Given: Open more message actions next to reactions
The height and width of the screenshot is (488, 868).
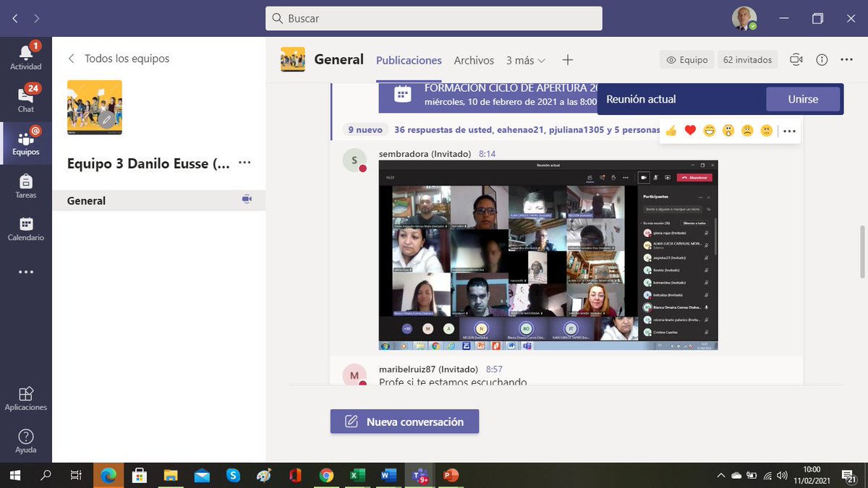Looking at the screenshot, I should [x=789, y=131].
